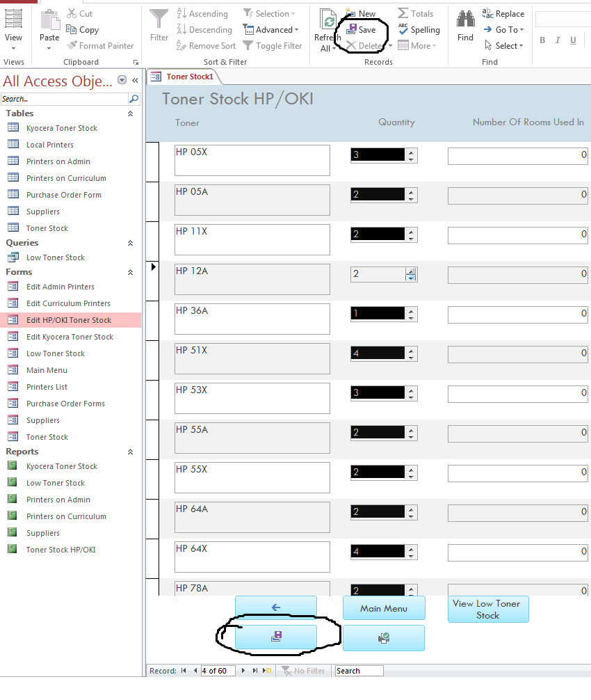The height and width of the screenshot is (700, 591).
Task: Toggle Underline formatting
Action: tap(573, 40)
